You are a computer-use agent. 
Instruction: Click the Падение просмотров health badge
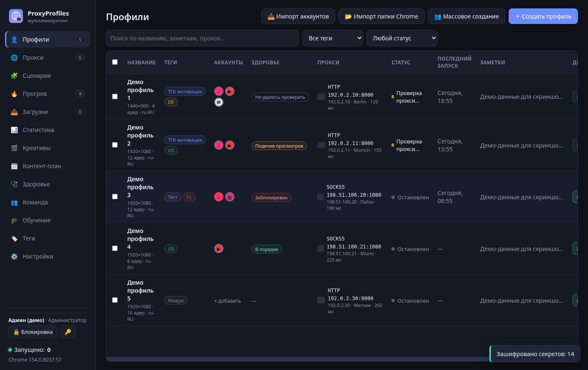click(279, 145)
